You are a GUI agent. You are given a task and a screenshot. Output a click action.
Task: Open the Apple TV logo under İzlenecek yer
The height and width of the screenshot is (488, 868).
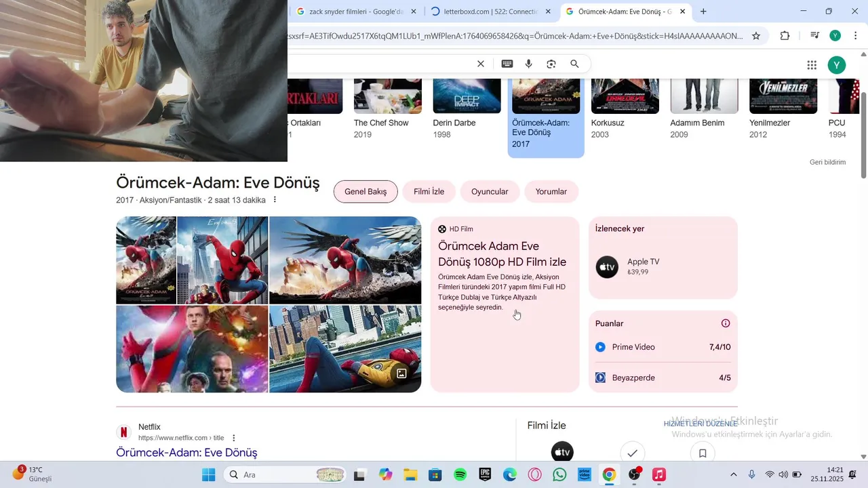click(607, 267)
